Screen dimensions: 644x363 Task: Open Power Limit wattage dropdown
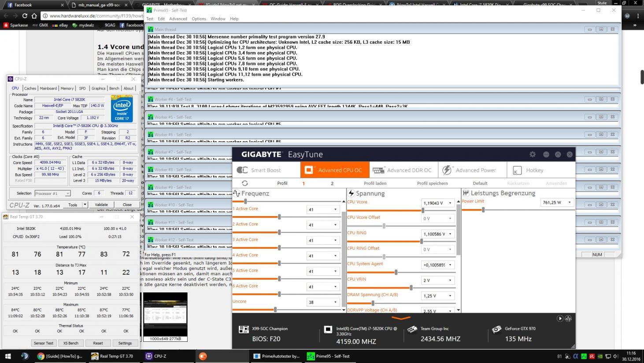tap(569, 202)
